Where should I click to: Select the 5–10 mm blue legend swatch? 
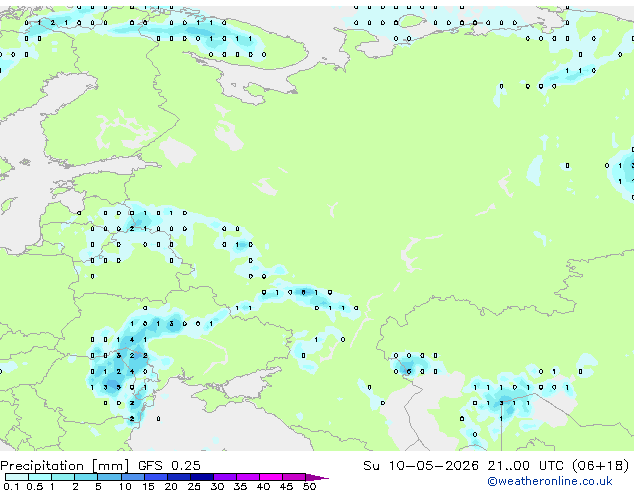tap(109, 477)
